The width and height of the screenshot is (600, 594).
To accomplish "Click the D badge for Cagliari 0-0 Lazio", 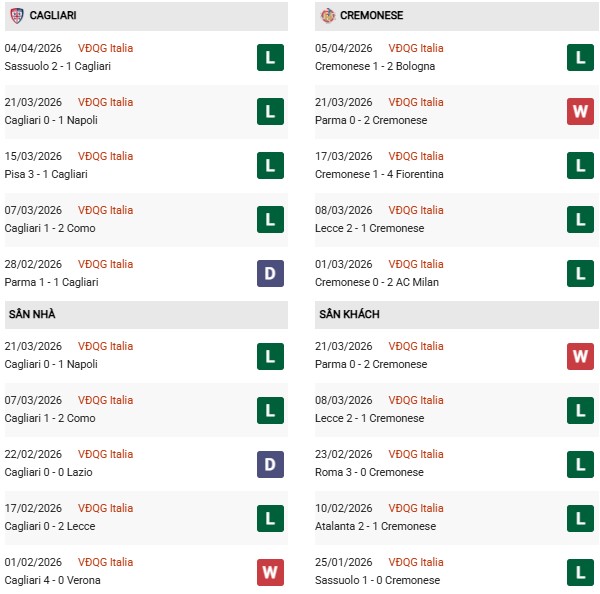I will click(270, 463).
